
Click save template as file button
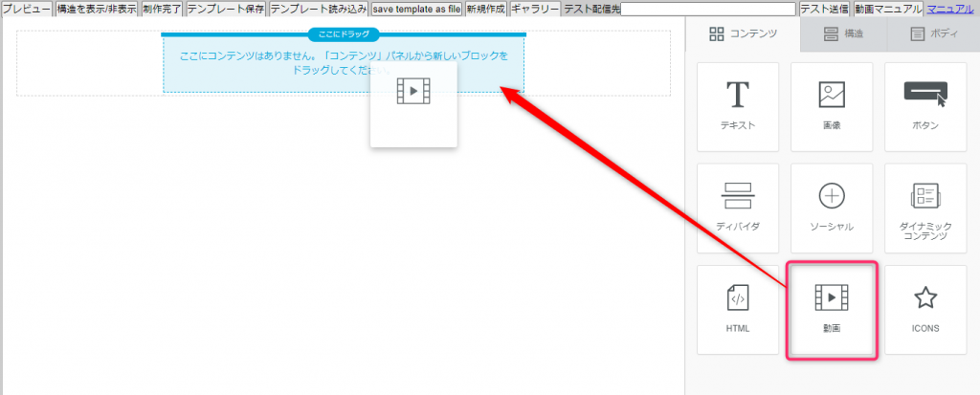(x=417, y=9)
